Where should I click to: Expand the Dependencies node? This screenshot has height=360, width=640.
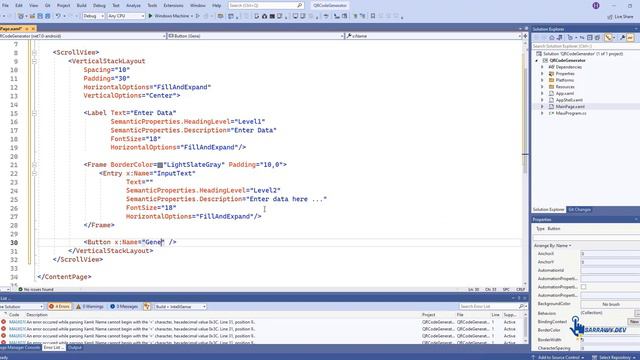542,67
